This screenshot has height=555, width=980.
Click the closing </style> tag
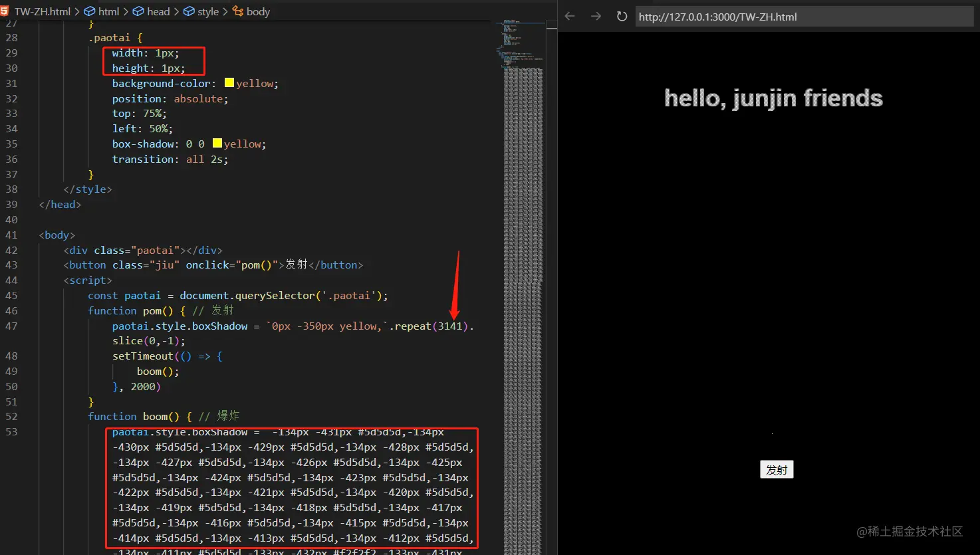point(88,189)
